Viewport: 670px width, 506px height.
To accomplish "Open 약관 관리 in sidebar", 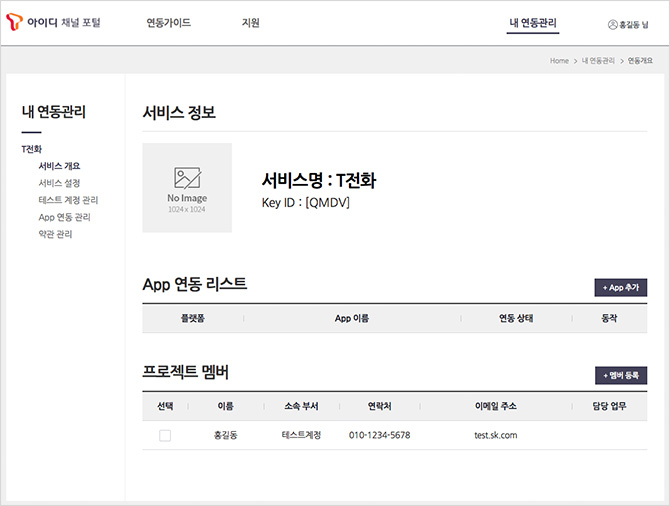I will 55,234.
